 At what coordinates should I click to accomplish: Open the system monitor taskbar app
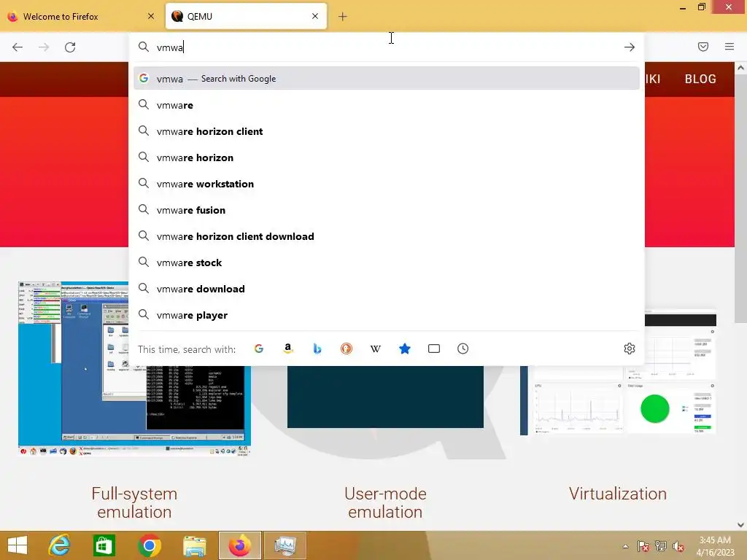click(x=285, y=545)
